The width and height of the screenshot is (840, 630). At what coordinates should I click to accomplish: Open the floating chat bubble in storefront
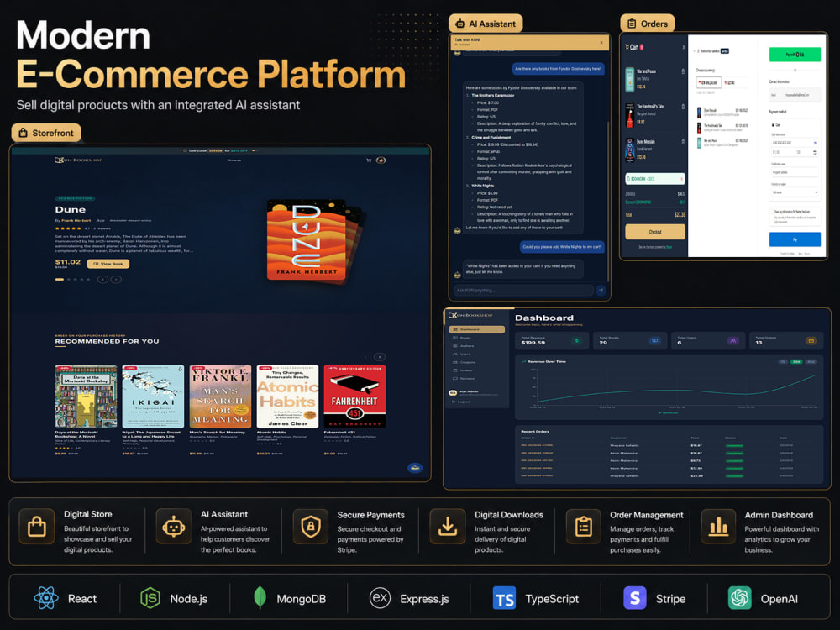point(415,468)
